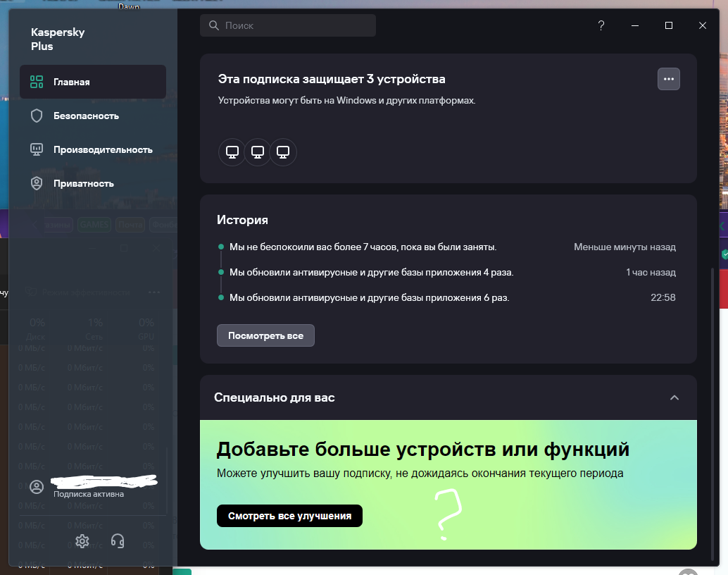Collapse the Специально для вас section

(x=674, y=397)
